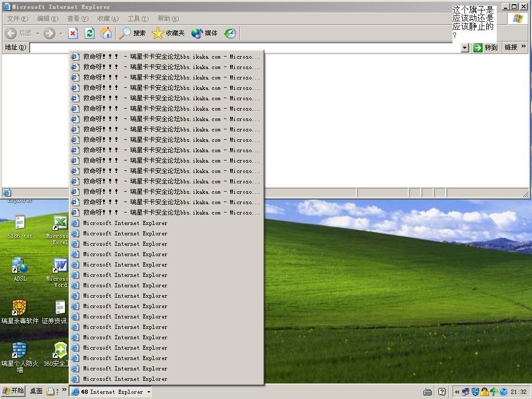
Task: Expand the address bar dropdown arrow
Action: point(465,48)
